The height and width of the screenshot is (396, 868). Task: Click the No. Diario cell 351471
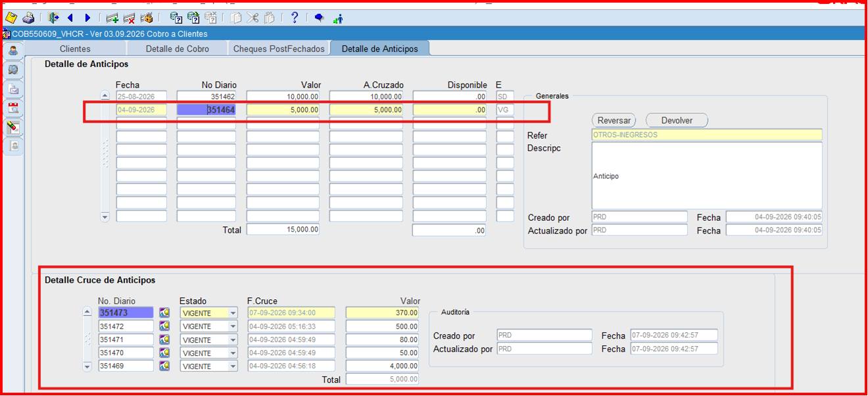(x=126, y=340)
